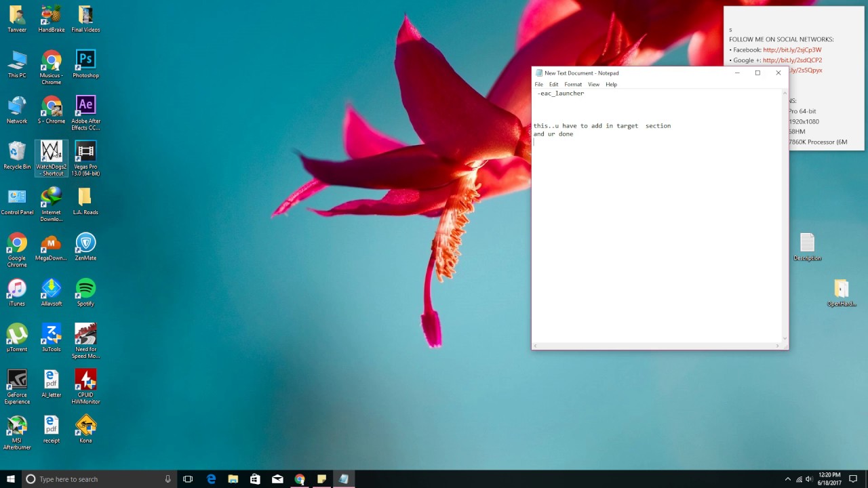Click the Cortana microphone icon
This screenshot has height=488, width=868.
167,479
